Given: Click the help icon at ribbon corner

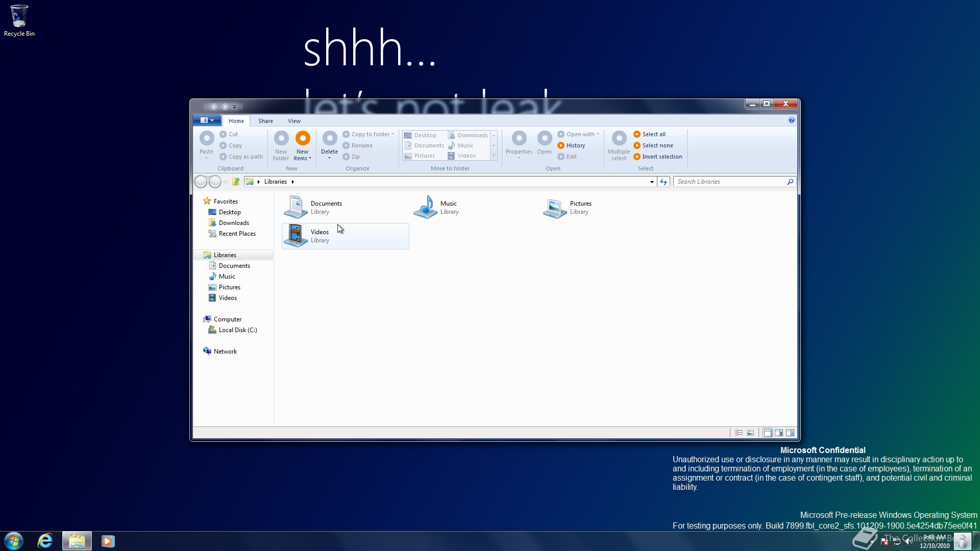Looking at the screenshot, I should pyautogui.click(x=791, y=120).
